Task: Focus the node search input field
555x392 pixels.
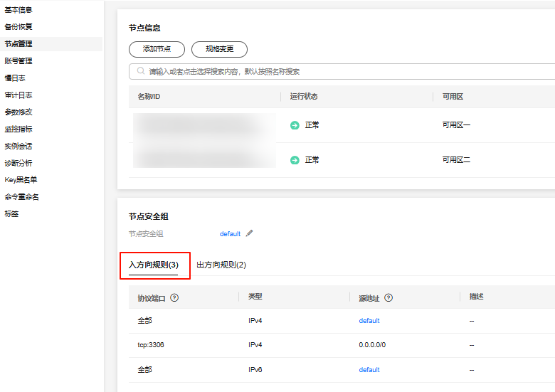Action: (342, 72)
